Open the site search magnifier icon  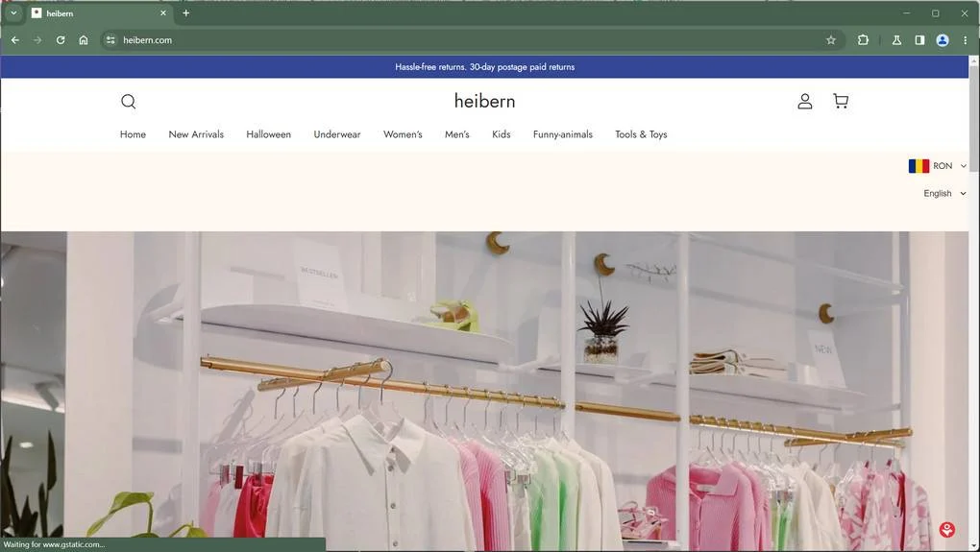tap(128, 101)
